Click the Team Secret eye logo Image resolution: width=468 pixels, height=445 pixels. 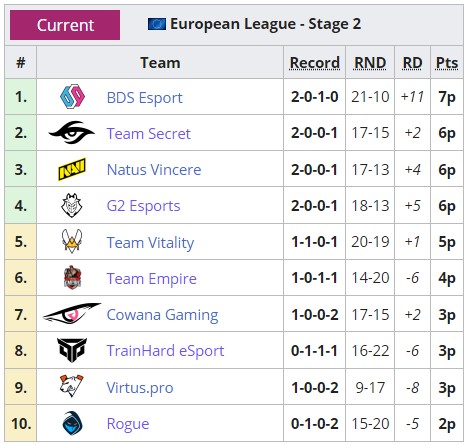point(72,132)
